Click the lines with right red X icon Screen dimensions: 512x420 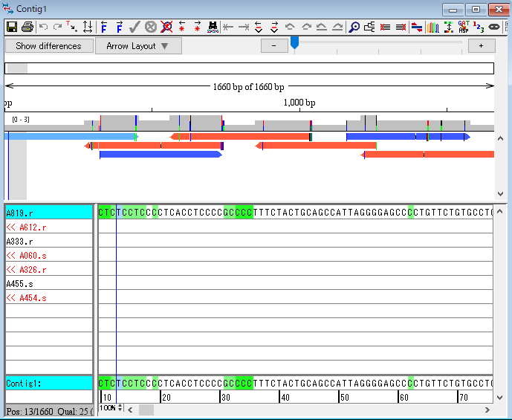pyautogui.click(x=401, y=27)
